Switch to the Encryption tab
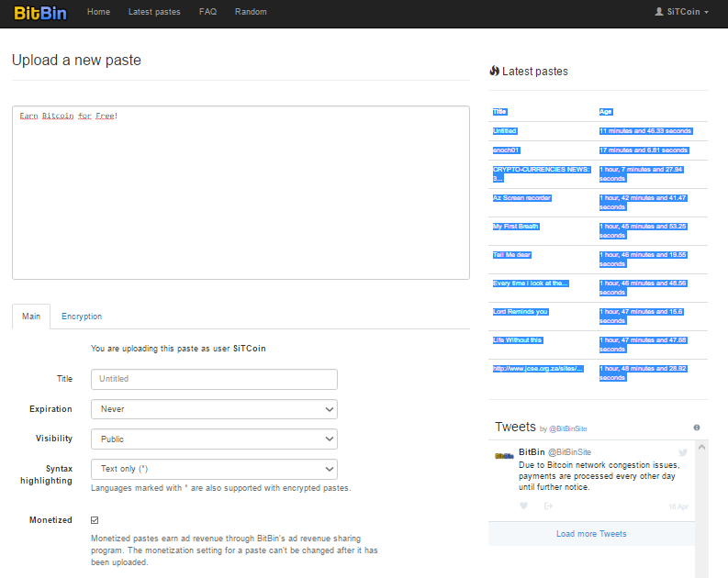 coord(82,317)
